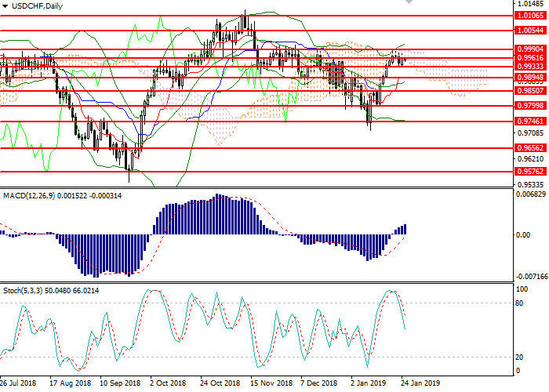This screenshot has height=392, width=549.
Task: Click the chart shift triangle beside USDCHF title
Action: tap(4, 6)
